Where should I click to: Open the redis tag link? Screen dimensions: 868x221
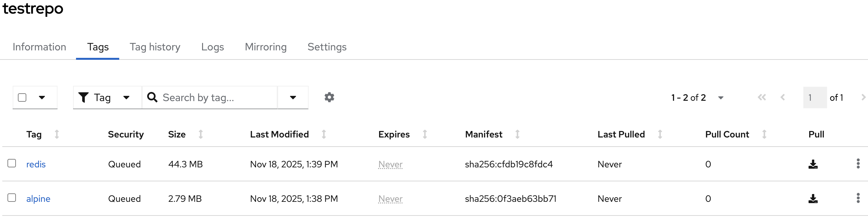point(36,164)
